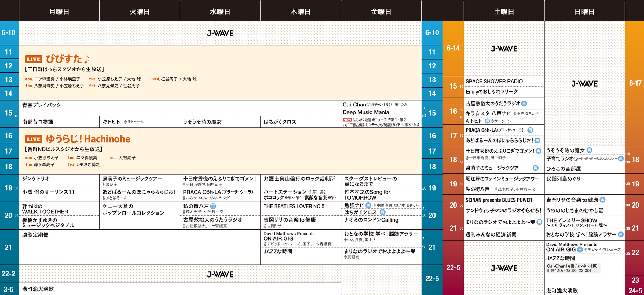Click the LIVE badge beside びびすた♪
644x295 pixels.
point(34,59)
